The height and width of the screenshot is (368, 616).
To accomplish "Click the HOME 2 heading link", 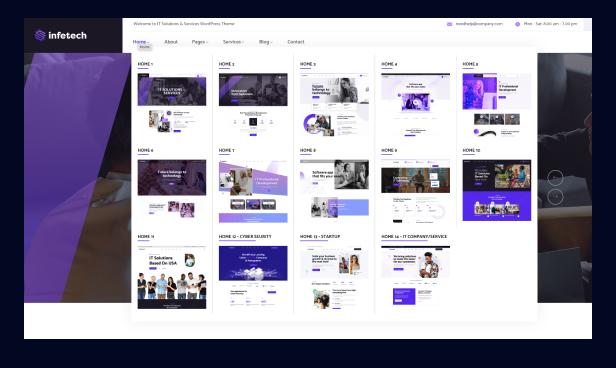I will tap(226, 64).
